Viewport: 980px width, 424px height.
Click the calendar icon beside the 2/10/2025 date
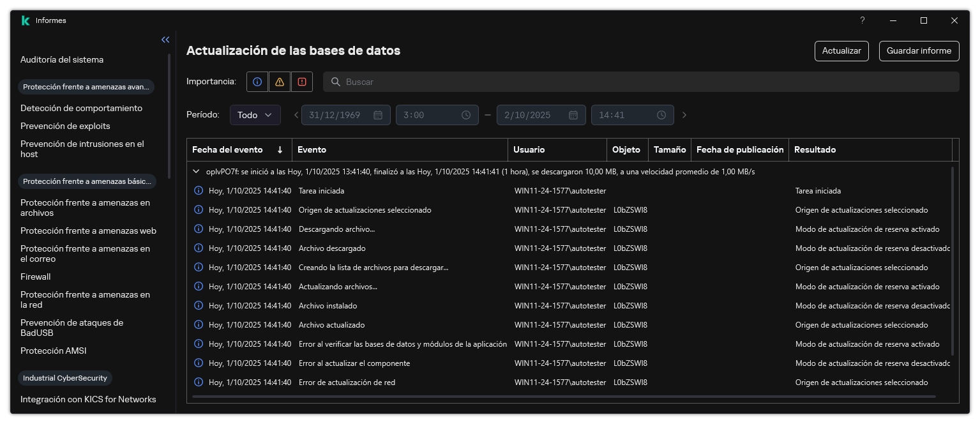click(x=573, y=115)
